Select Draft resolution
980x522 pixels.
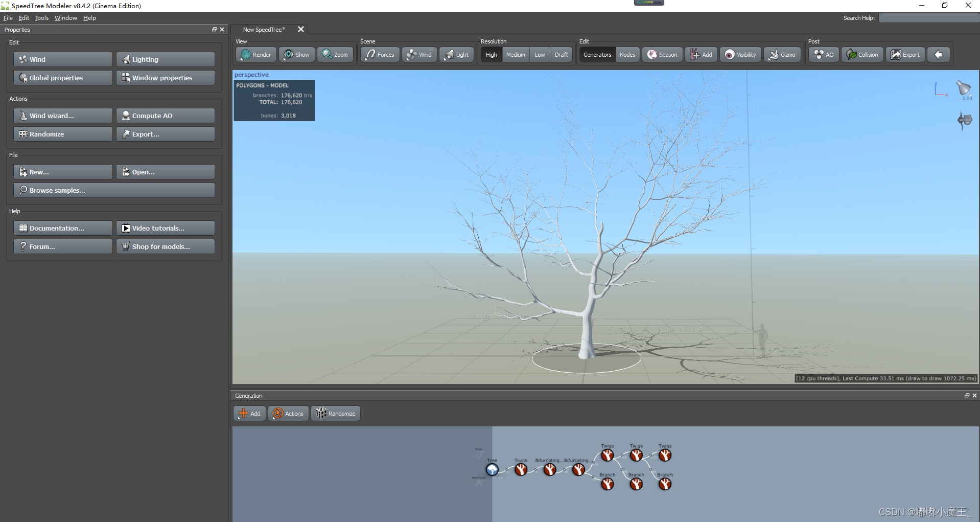(561, 55)
